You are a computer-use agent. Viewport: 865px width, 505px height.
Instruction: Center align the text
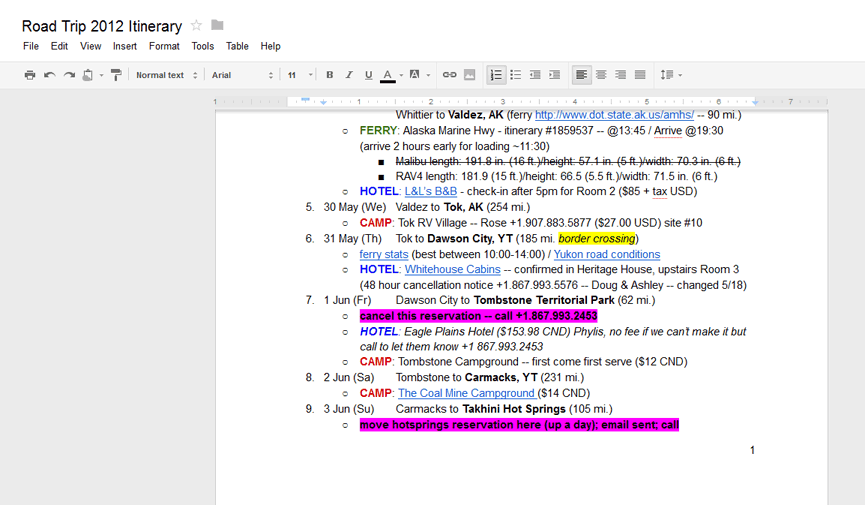(601, 75)
